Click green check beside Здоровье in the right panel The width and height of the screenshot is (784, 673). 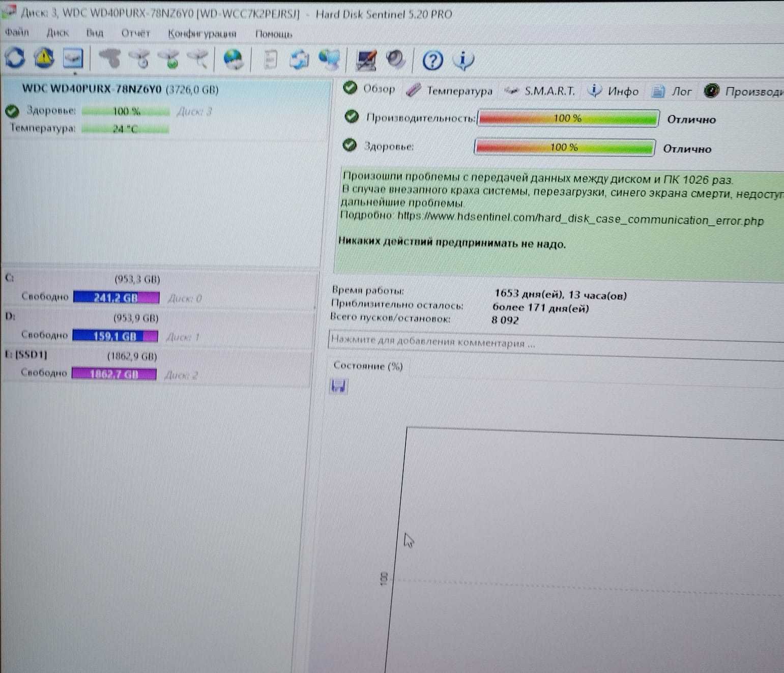[350, 145]
